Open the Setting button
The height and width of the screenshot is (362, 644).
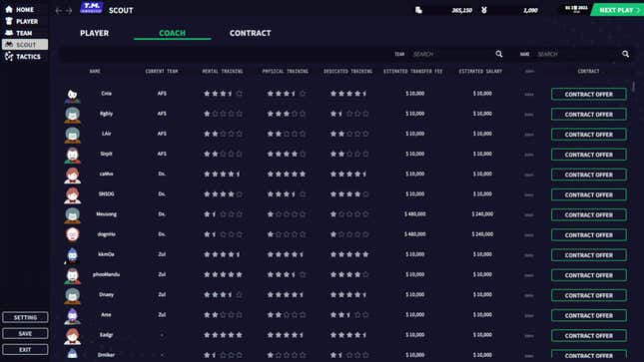pyautogui.click(x=25, y=317)
